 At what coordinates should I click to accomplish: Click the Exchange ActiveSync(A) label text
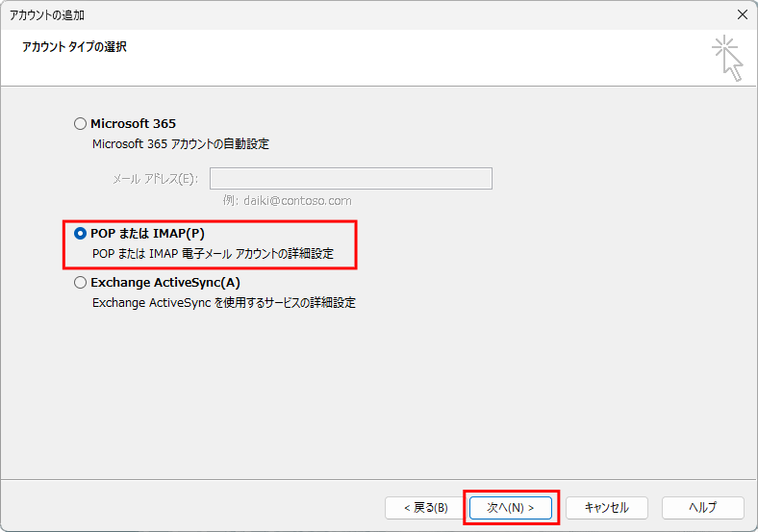pos(164,283)
